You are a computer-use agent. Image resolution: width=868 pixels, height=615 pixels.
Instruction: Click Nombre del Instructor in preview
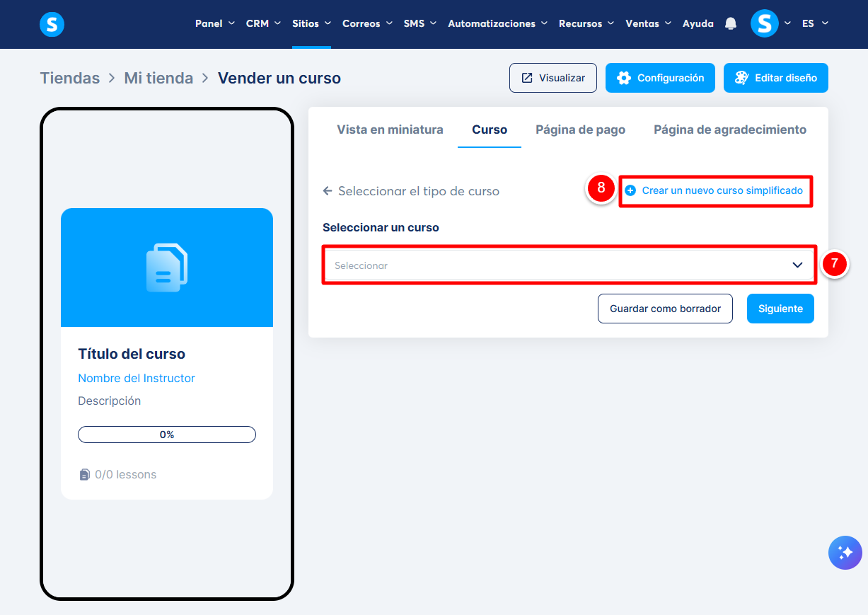coord(137,378)
